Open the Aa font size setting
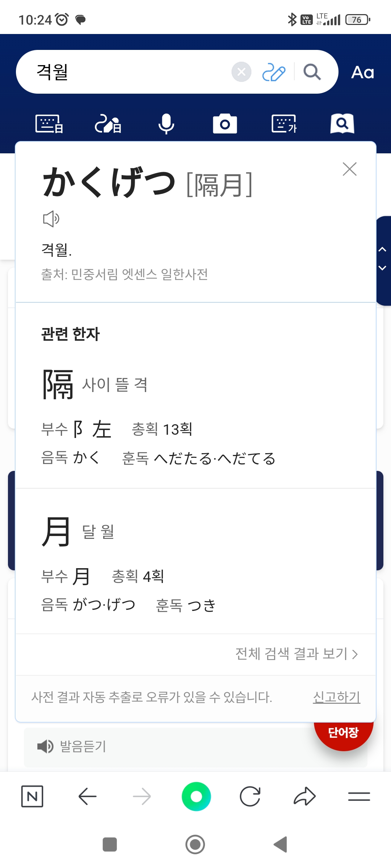Screen dimensions: 391x868 pos(362,72)
